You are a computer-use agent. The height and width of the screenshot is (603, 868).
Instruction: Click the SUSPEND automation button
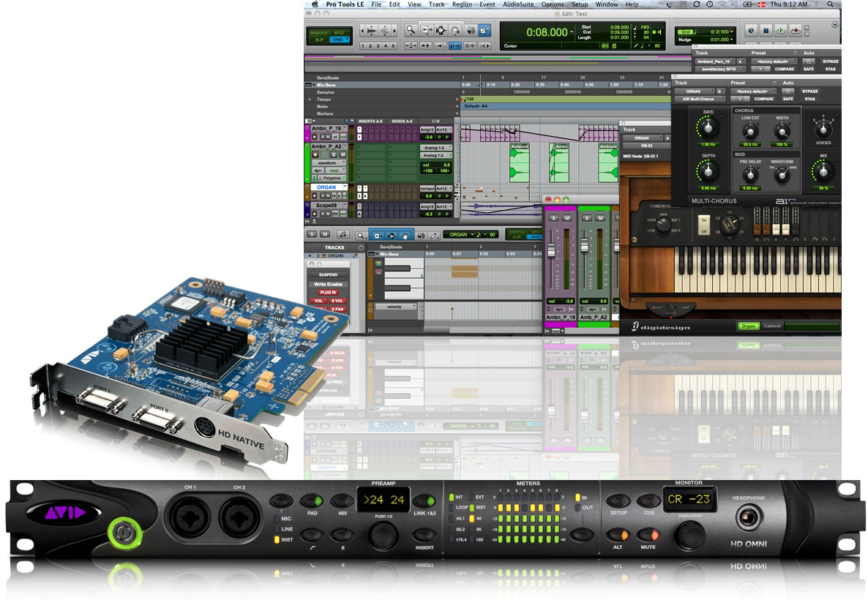(328, 274)
